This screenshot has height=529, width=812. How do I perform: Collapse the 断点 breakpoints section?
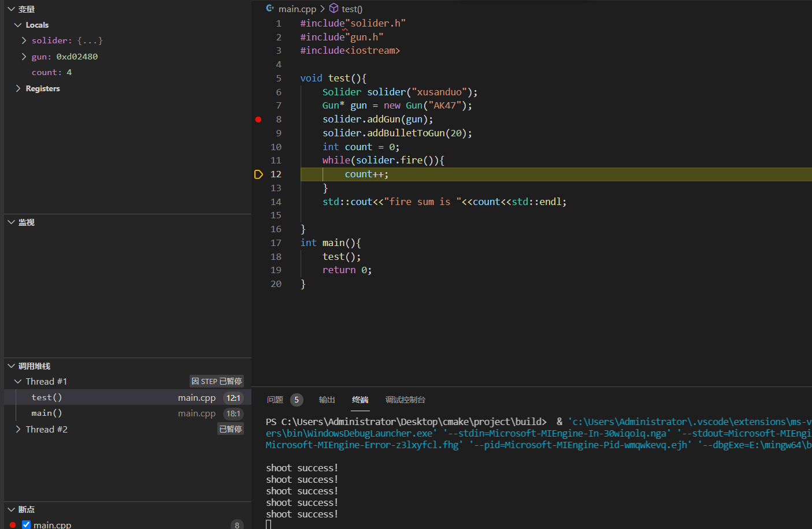11,509
